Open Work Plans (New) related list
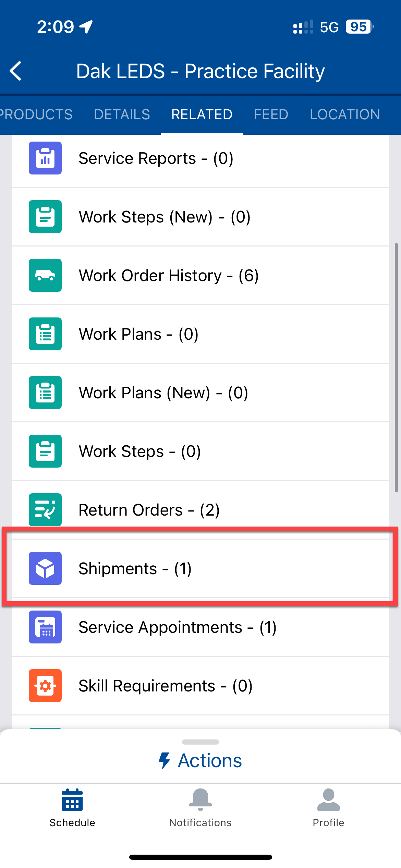Image resolution: width=401 pixels, height=868 pixels. tap(163, 393)
